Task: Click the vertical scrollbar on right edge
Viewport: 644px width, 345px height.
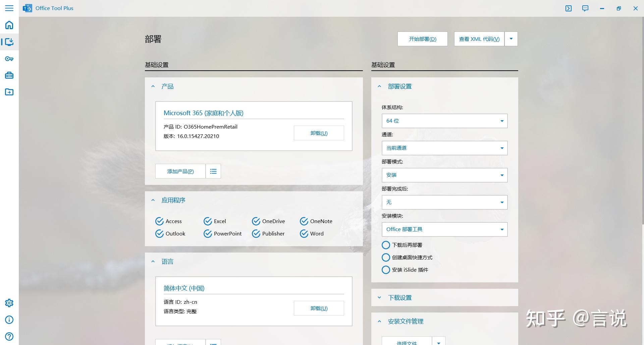Action: tap(642, 121)
